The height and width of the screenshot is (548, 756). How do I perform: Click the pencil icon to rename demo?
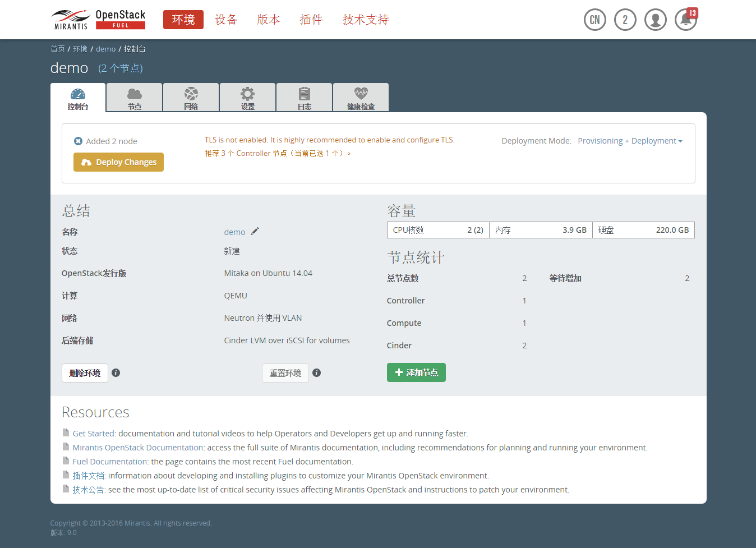(255, 231)
